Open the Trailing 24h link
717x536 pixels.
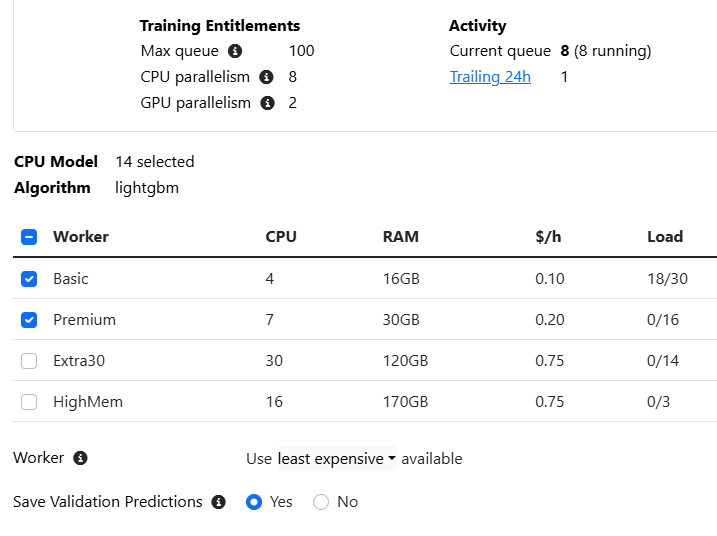click(490, 77)
